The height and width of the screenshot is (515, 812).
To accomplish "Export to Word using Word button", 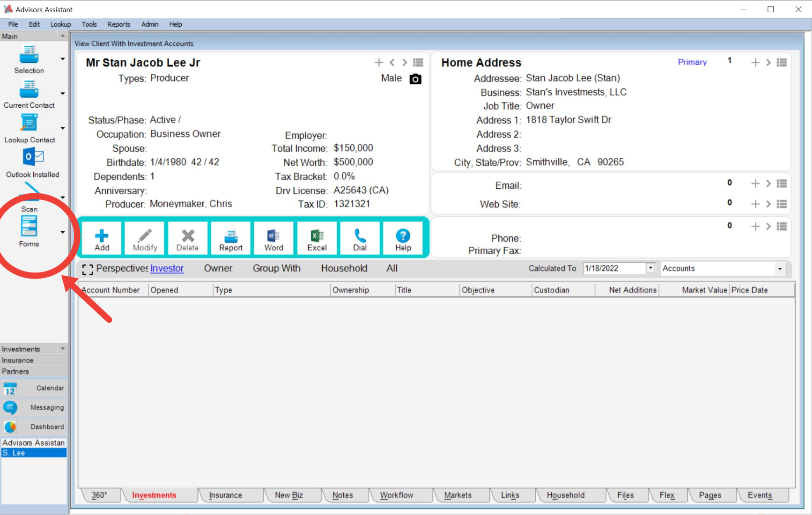I will tap(273, 239).
